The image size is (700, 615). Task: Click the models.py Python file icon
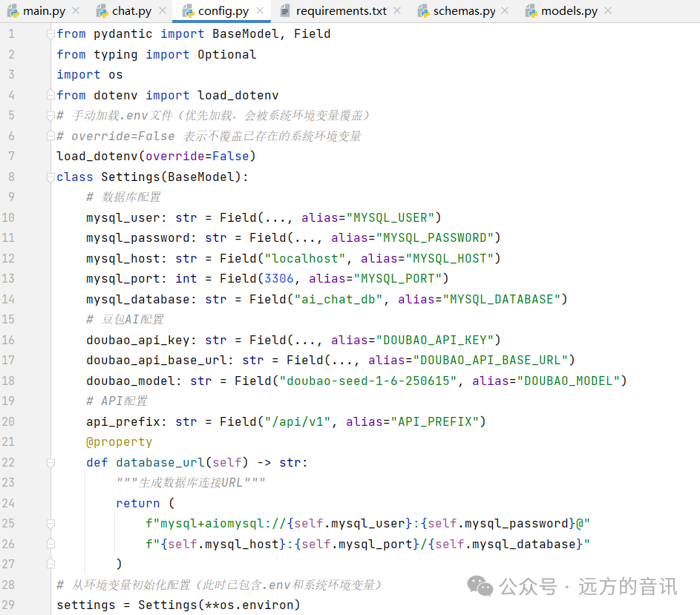click(531, 11)
